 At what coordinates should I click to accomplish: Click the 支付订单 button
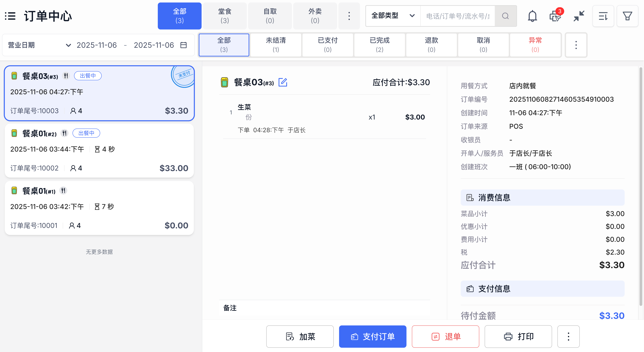373,336
